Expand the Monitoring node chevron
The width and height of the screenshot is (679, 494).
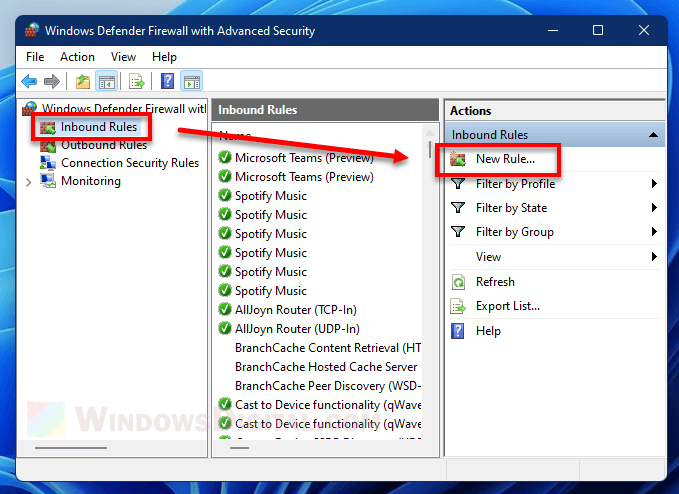[x=29, y=182]
